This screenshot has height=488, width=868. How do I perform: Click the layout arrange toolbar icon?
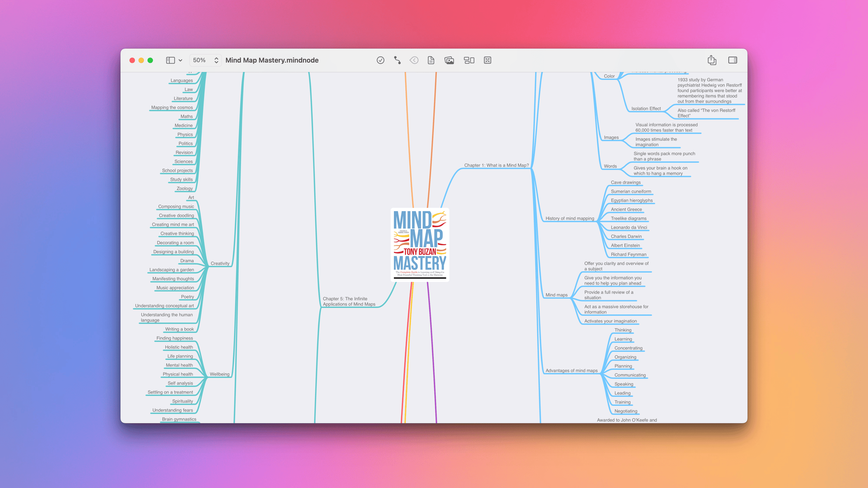469,60
